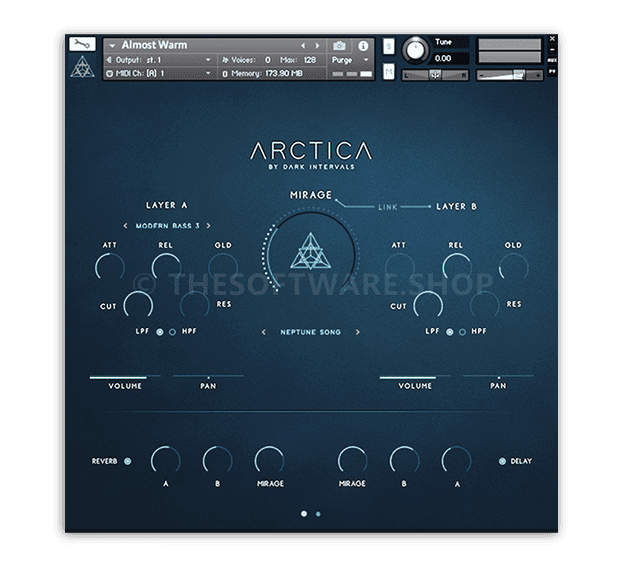Set Layer A Volume slider

(125, 376)
